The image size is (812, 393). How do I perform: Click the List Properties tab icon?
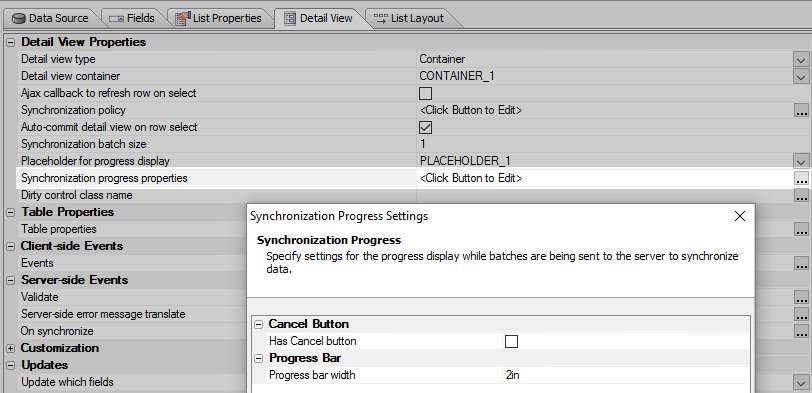[183, 19]
